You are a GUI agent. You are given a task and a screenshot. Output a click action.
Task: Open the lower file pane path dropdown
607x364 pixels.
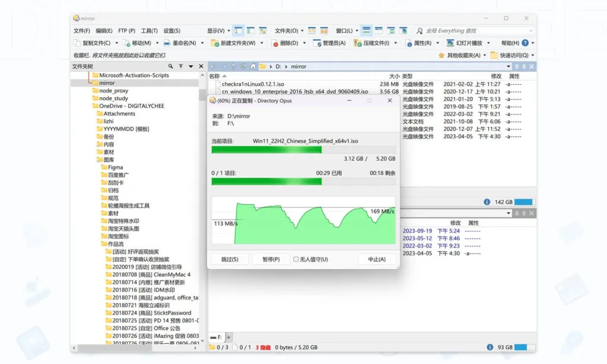[x=508, y=213]
